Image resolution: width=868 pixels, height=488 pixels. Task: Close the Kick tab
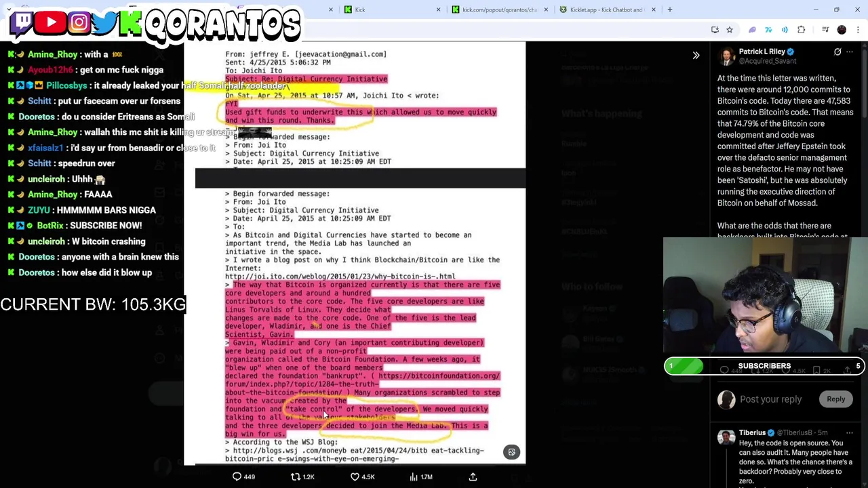[438, 9]
